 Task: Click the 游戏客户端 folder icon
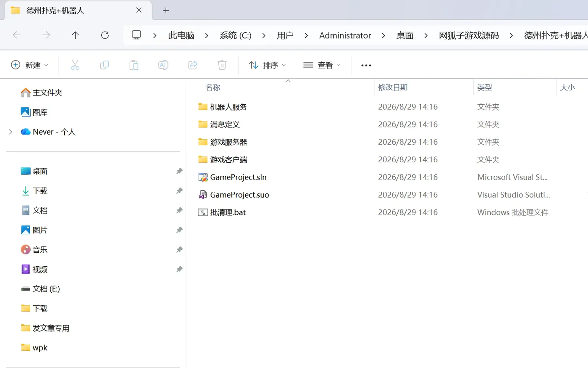(203, 160)
